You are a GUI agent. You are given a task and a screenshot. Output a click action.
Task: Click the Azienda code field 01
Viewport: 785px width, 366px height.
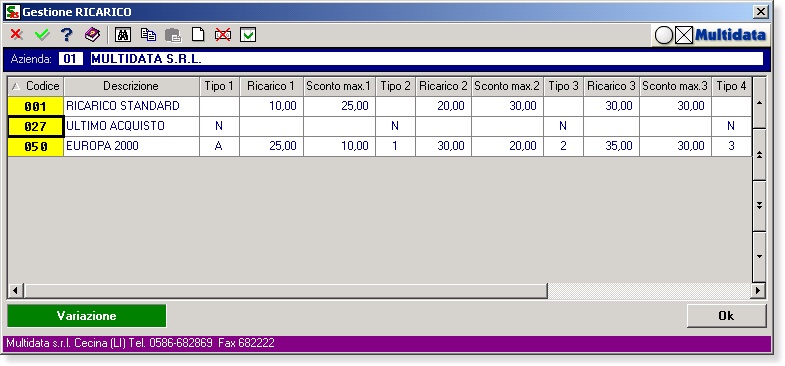click(71, 59)
